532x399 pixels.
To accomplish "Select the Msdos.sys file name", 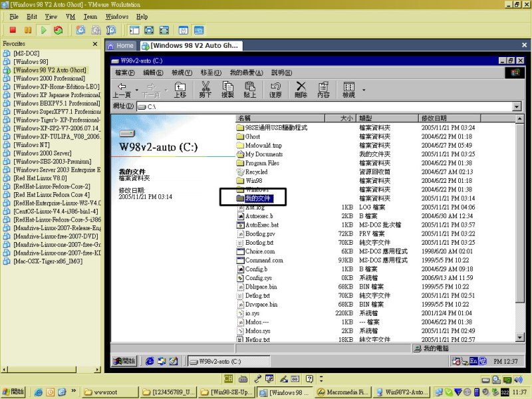I will (258, 331).
